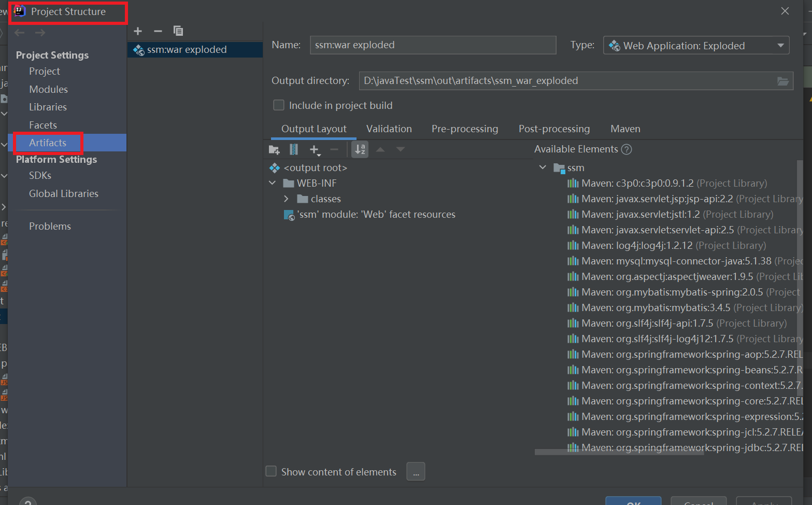Navigate back with left arrow

(20, 33)
